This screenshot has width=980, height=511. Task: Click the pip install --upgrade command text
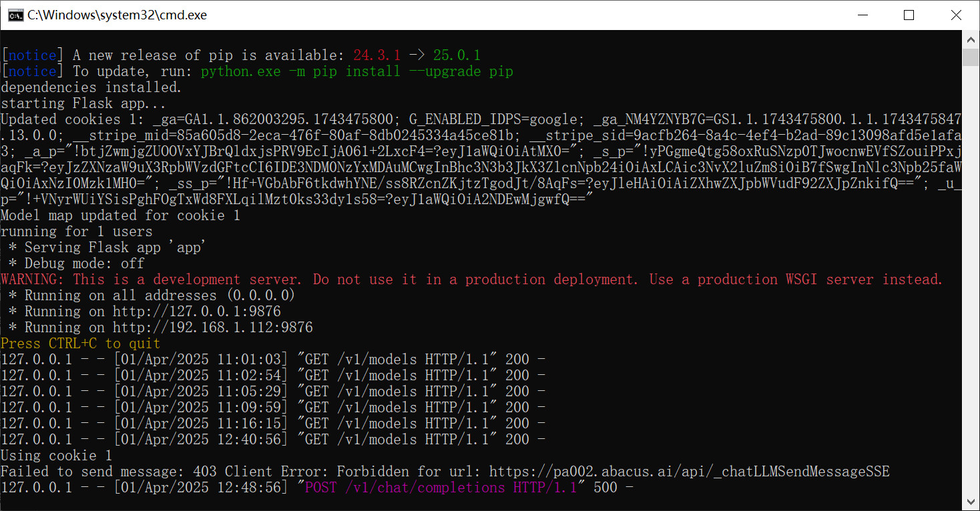point(356,71)
